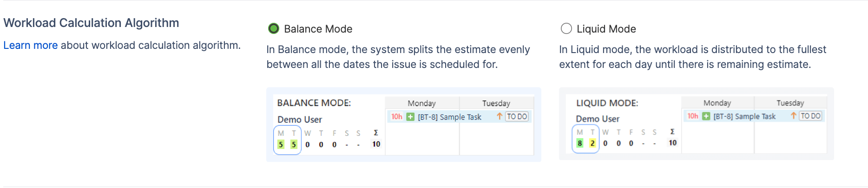Select the Balance Mode radio button
Viewport: 868px width, 188px height.
coord(274,29)
